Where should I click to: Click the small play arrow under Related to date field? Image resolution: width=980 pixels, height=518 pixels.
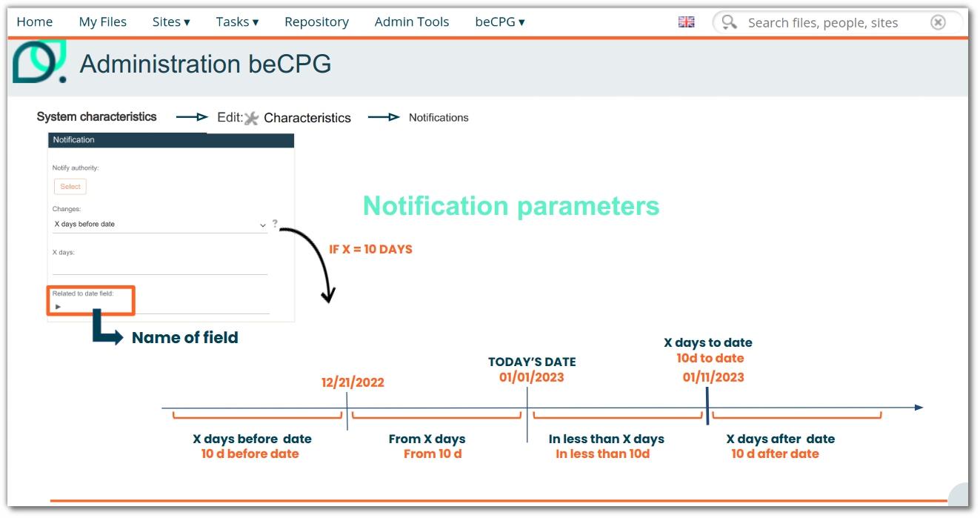click(59, 306)
